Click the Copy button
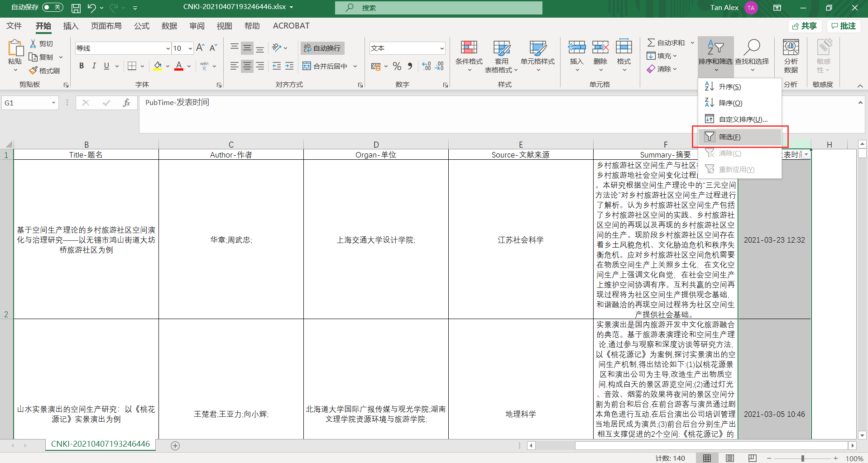The image size is (868, 463). coord(42,57)
